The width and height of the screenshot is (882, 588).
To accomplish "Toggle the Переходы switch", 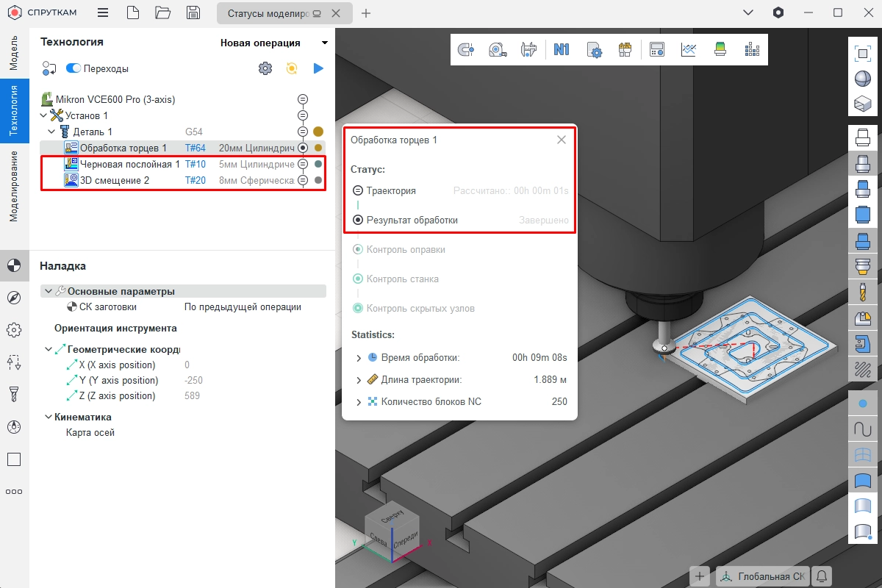I will [73, 68].
